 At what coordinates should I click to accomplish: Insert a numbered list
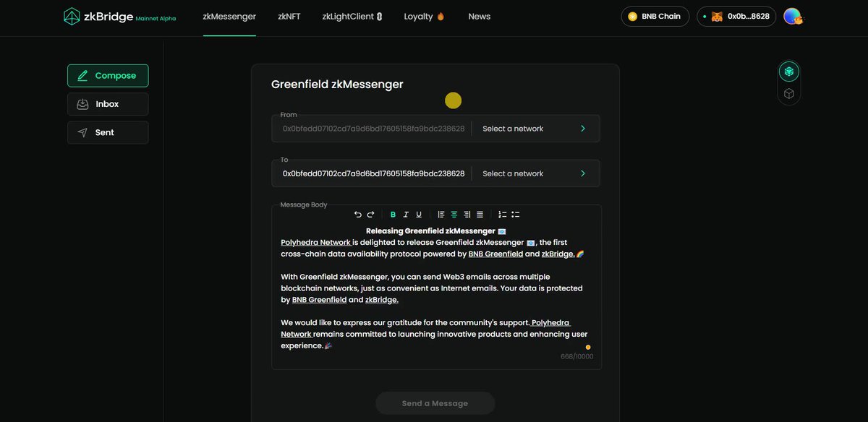coord(503,215)
